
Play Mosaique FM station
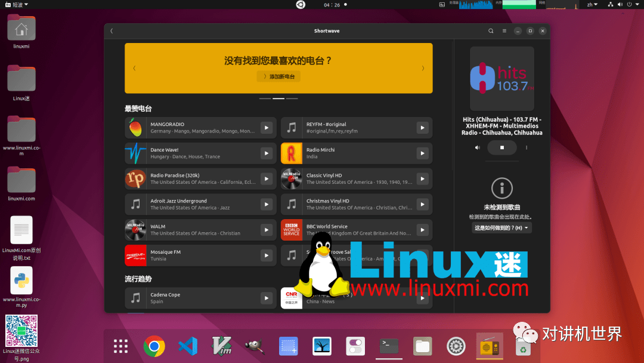pyautogui.click(x=267, y=256)
